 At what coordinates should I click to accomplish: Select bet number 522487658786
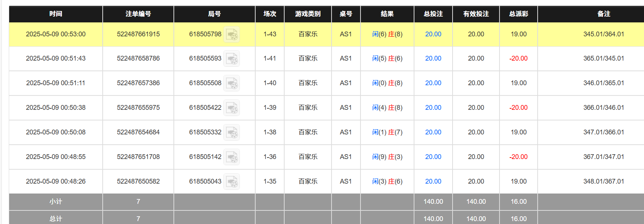(x=138, y=58)
